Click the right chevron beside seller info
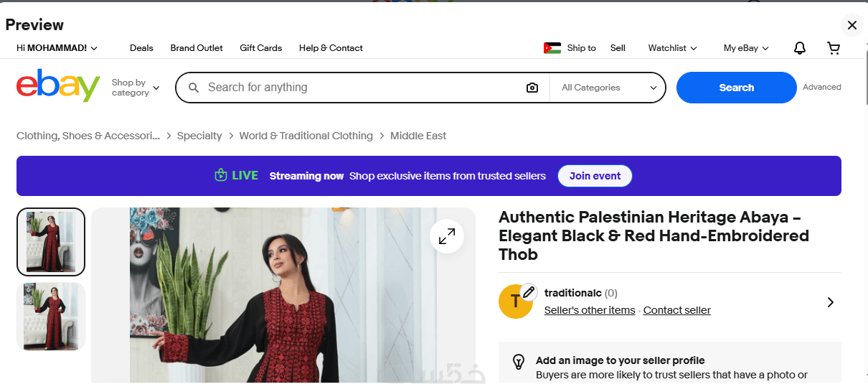868x392 pixels. [830, 302]
